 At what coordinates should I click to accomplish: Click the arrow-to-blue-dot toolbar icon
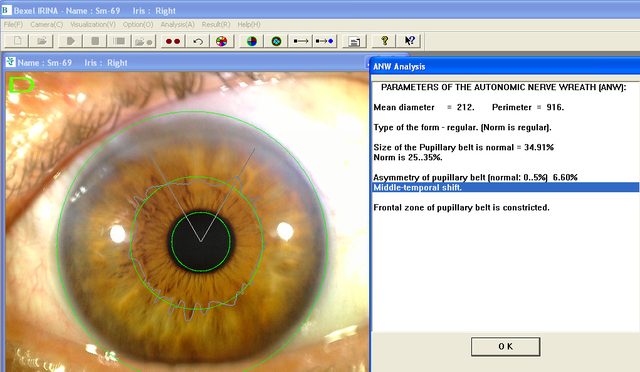click(325, 41)
